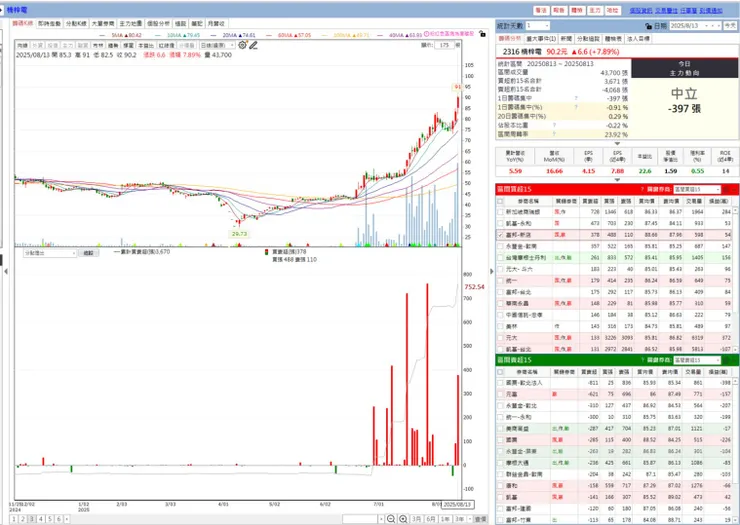The image size is (740, 525).
Task: Set the chart range to 6月
Action: pos(431,519)
